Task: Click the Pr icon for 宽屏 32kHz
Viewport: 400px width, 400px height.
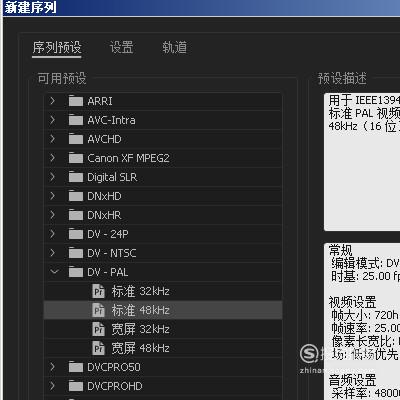Action: coord(98,329)
